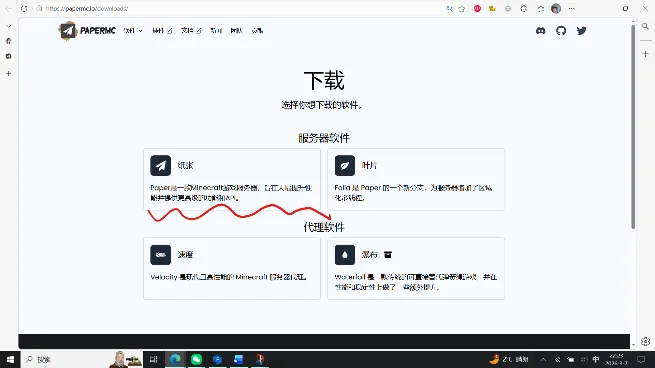
Task: Open the Velocity download card
Action: coord(232,269)
